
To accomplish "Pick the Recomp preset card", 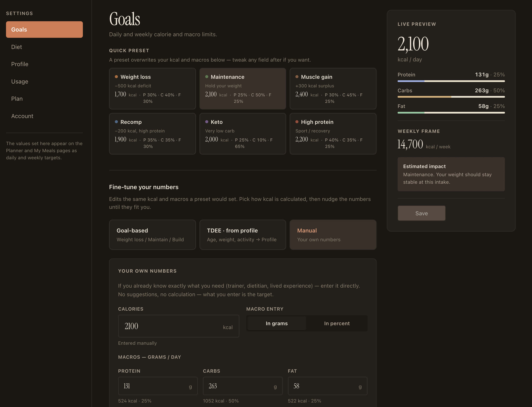I will coord(152,134).
